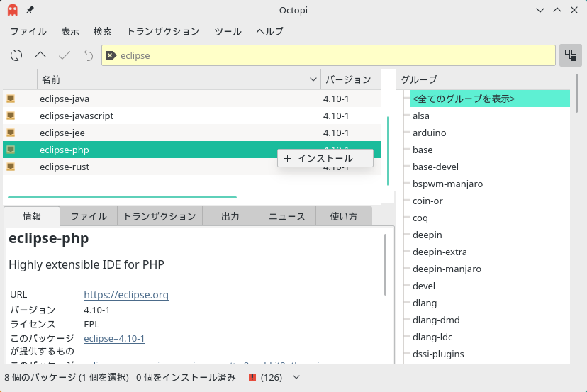The image size is (587, 392).
Task: Click the 名前 column header
Action: (179, 79)
